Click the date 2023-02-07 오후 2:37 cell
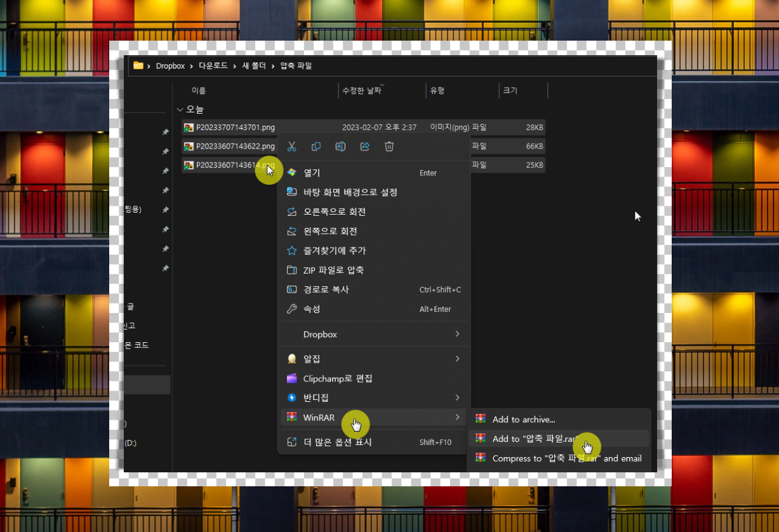Image resolution: width=779 pixels, height=532 pixels. pos(380,128)
